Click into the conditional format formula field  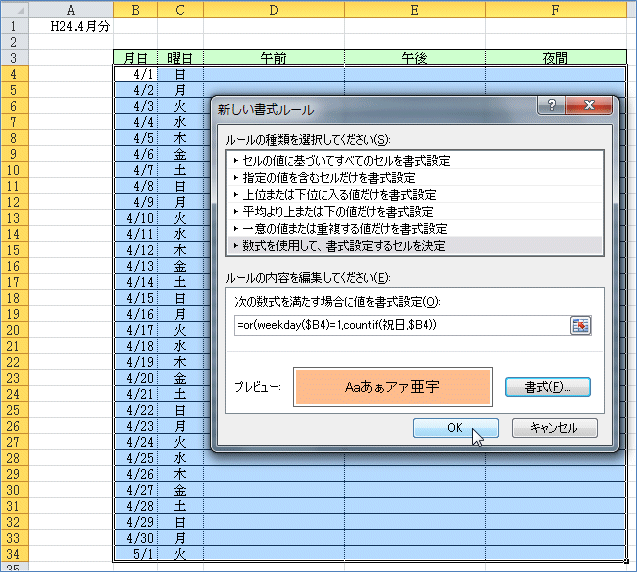(x=402, y=325)
